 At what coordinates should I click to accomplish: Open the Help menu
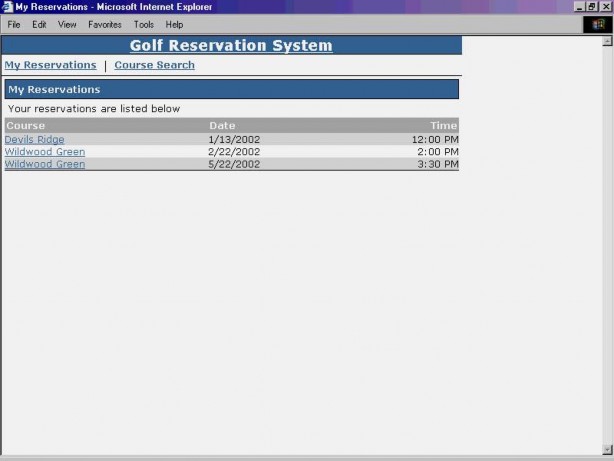[174, 25]
